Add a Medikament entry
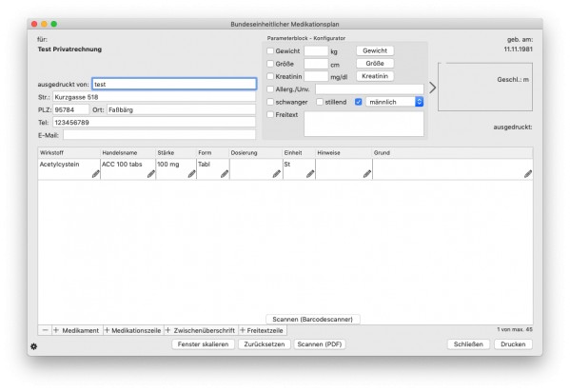 click(77, 330)
